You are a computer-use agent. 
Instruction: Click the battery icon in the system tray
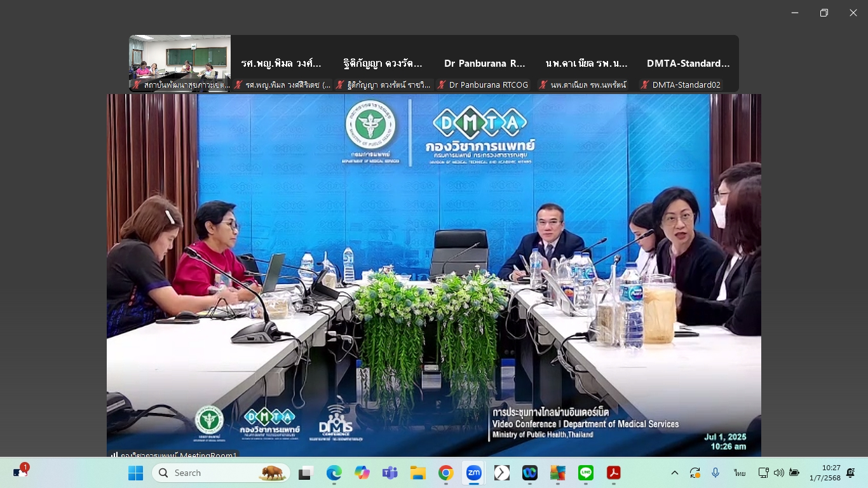pyautogui.click(x=794, y=473)
